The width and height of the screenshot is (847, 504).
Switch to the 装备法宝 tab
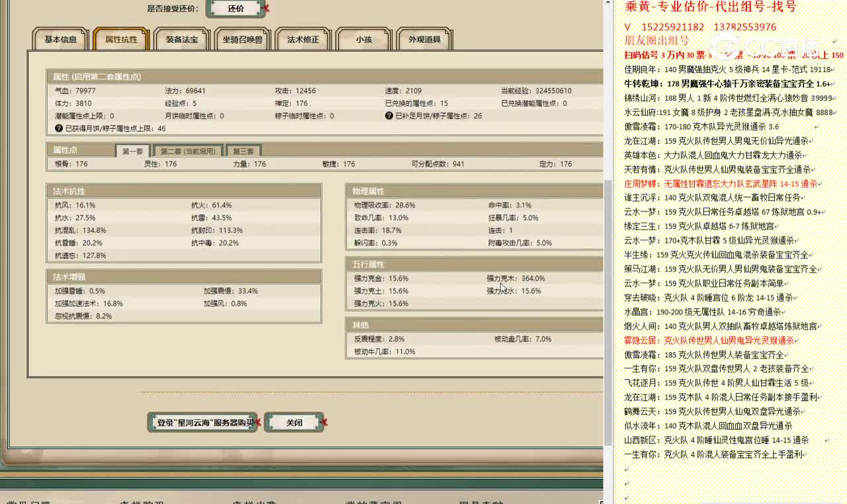(x=182, y=39)
